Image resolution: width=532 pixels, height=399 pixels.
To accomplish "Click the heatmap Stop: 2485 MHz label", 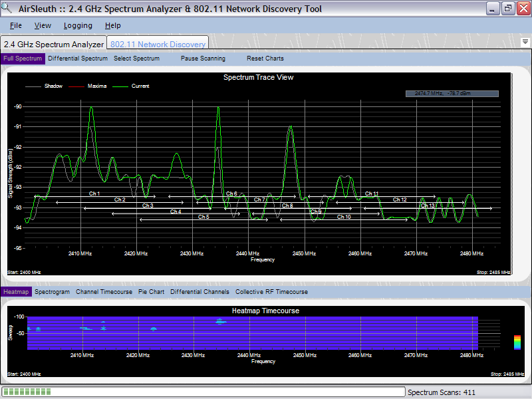I will (507, 374).
